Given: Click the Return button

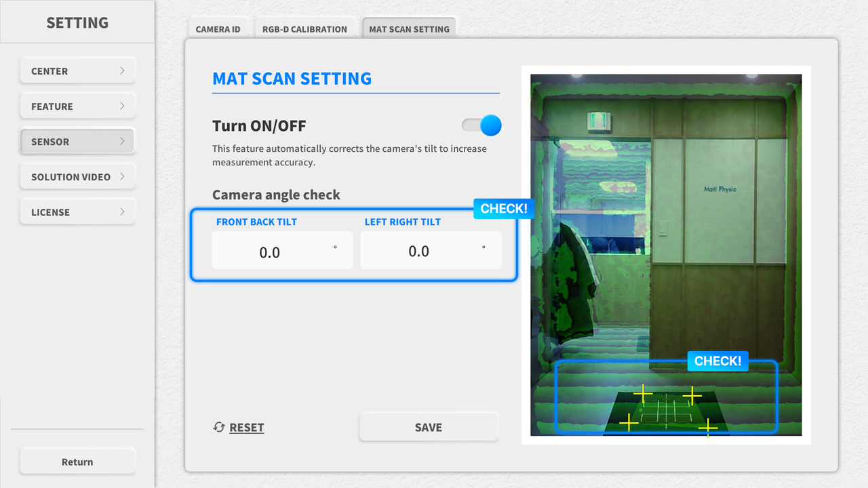Looking at the screenshot, I should pos(77,462).
